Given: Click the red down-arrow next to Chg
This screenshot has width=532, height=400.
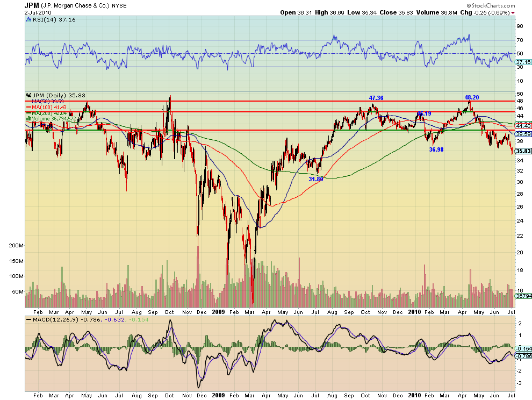Looking at the screenshot, I should 513,12.
